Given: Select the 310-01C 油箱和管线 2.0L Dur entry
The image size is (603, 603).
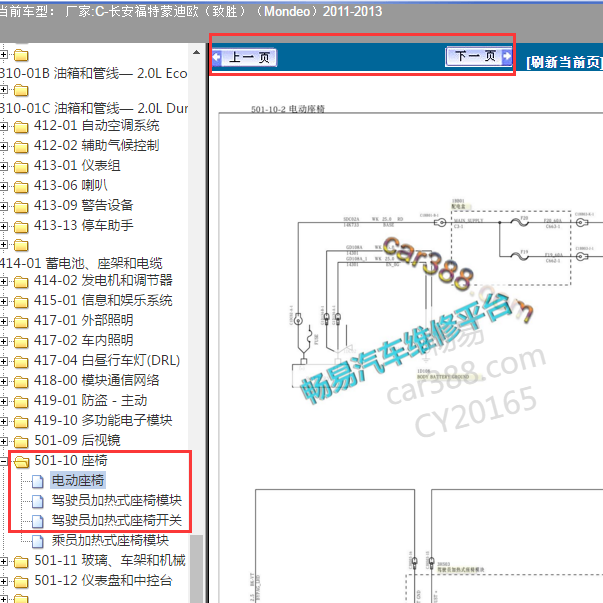Looking at the screenshot, I should [x=94, y=108].
